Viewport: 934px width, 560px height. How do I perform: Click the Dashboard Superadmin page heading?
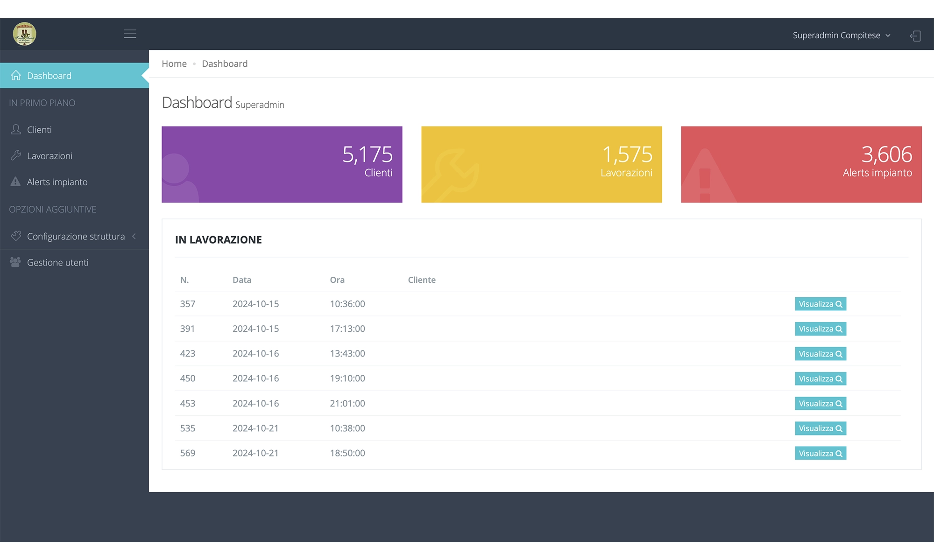223,103
